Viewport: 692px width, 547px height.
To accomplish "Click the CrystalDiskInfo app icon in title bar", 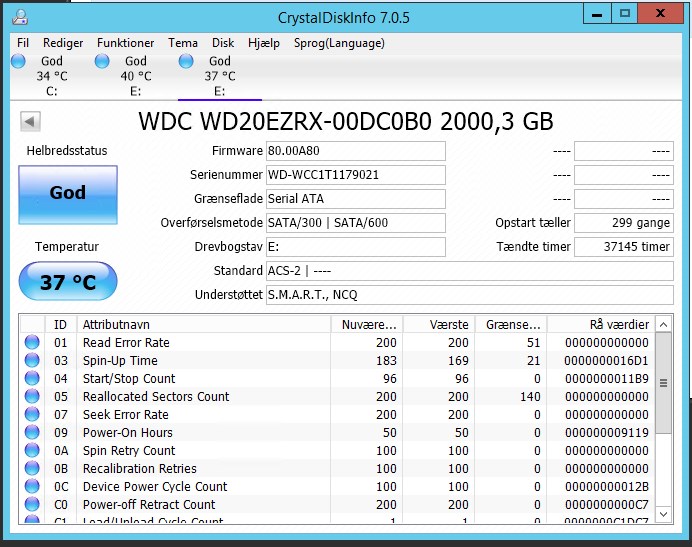I will click(x=20, y=17).
